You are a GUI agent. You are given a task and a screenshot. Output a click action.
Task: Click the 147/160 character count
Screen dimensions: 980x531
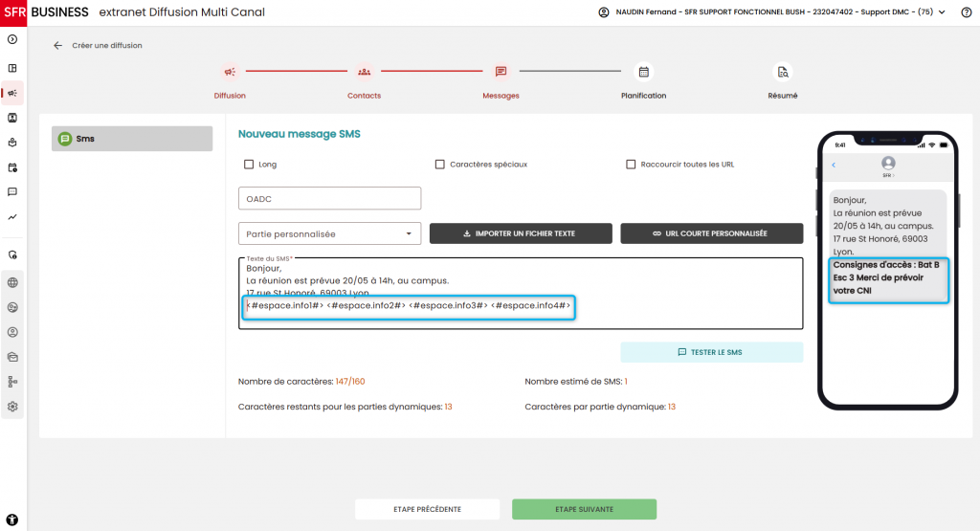[350, 381]
